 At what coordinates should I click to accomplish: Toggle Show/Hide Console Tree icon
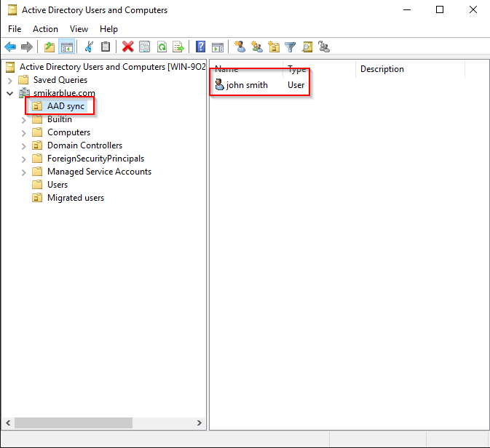(x=66, y=47)
